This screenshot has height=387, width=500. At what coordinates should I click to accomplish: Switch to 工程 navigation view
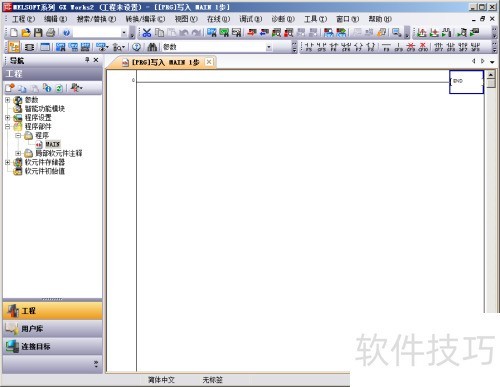[x=52, y=311]
